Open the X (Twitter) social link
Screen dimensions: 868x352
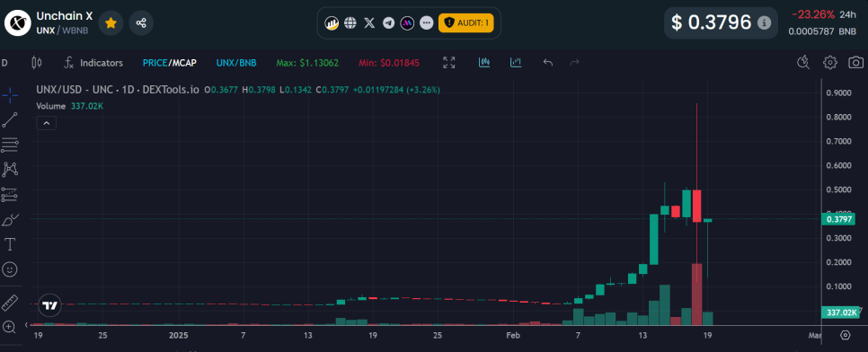click(x=369, y=22)
